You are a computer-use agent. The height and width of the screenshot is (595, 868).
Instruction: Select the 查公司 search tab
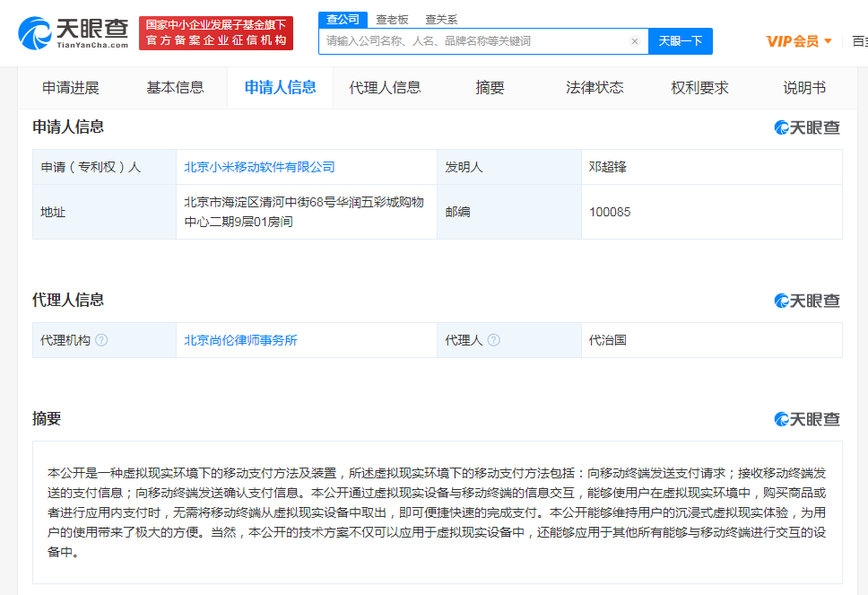pyautogui.click(x=342, y=19)
